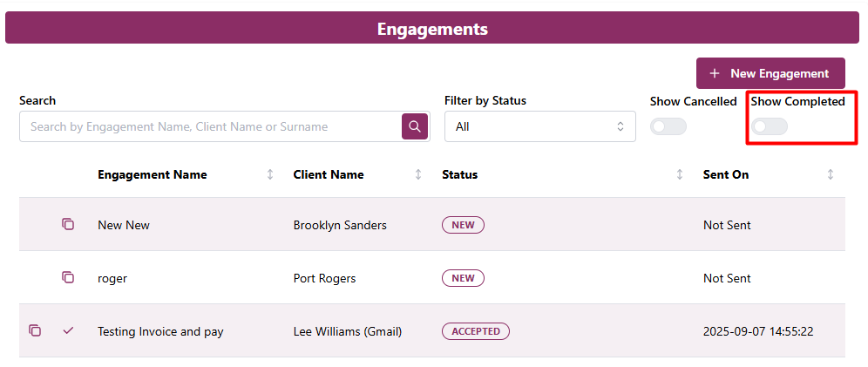868x367 pixels.
Task: Click the Engagements header banner
Action: coord(432,29)
